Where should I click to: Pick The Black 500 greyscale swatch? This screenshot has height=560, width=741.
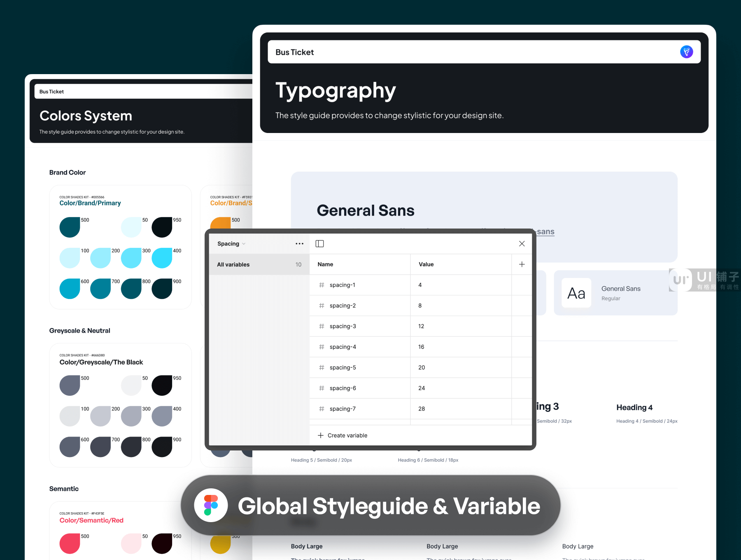[x=70, y=385]
